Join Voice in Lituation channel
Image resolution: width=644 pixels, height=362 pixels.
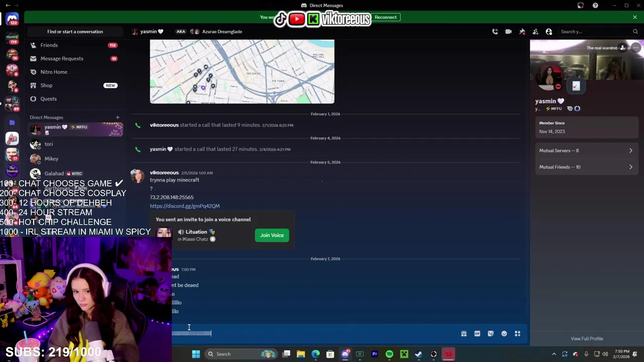coord(272,235)
